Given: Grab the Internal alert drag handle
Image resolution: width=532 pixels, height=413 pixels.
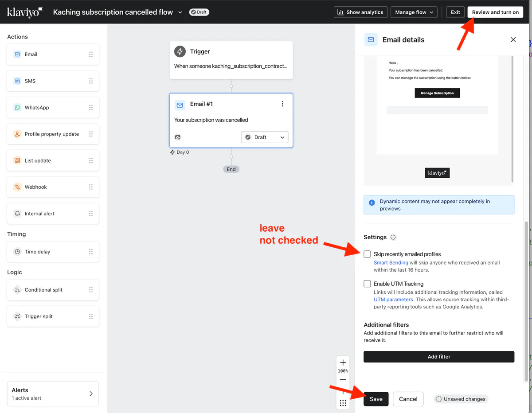Looking at the screenshot, I should pyautogui.click(x=91, y=214).
